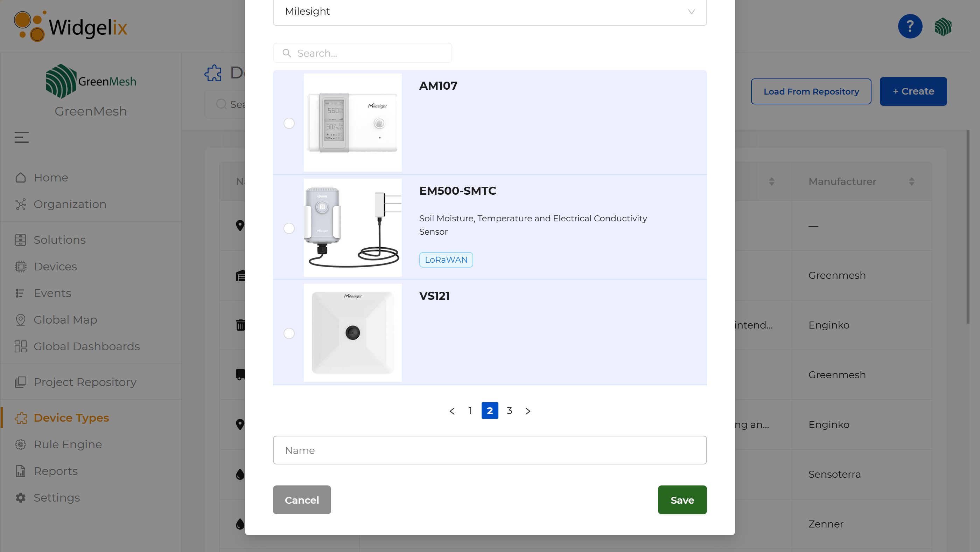Click the VS121 title text
This screenshot has height=552, width=980.
pos(434,296)
